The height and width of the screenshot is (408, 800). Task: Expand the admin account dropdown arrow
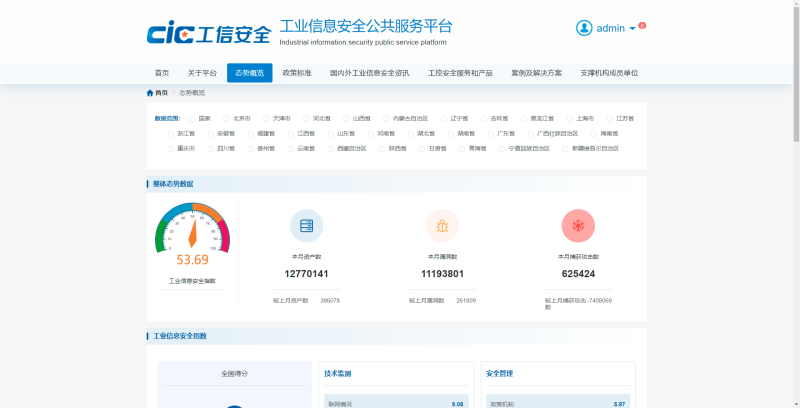[632, 29]
